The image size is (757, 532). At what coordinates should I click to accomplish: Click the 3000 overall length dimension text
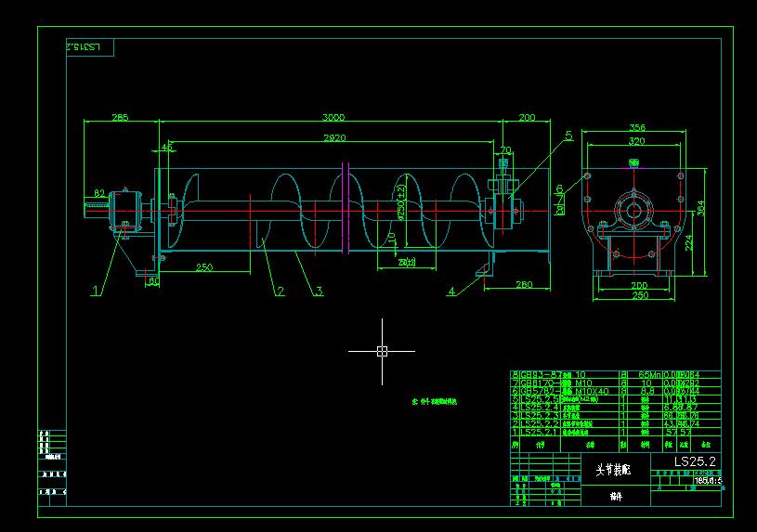333,118
